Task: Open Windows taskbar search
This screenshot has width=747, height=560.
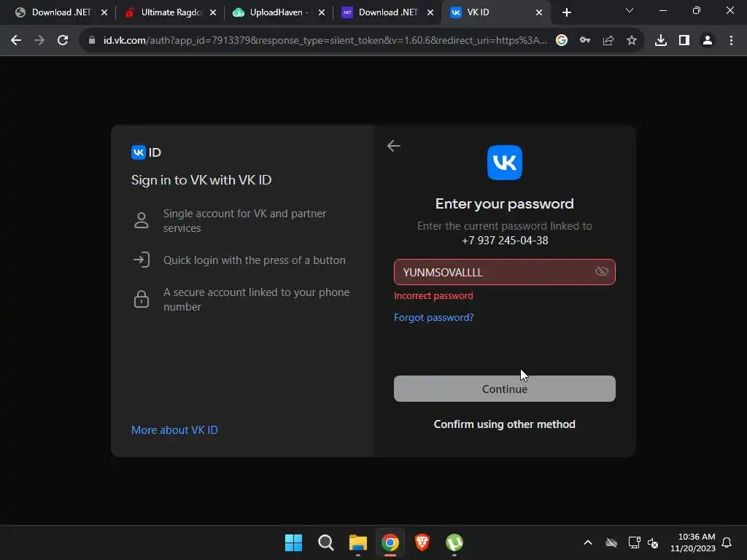Action: [x=326, y=542]
